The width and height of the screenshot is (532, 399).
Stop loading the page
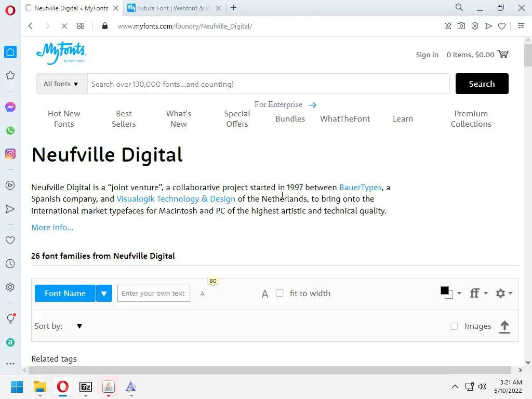click(64, 26)
